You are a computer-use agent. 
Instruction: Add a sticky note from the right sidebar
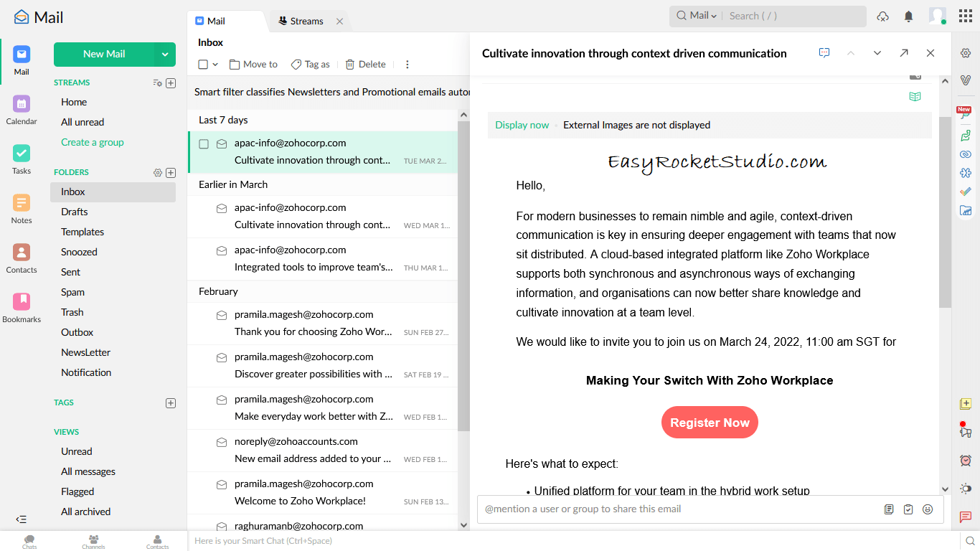[x=966, y=404]
